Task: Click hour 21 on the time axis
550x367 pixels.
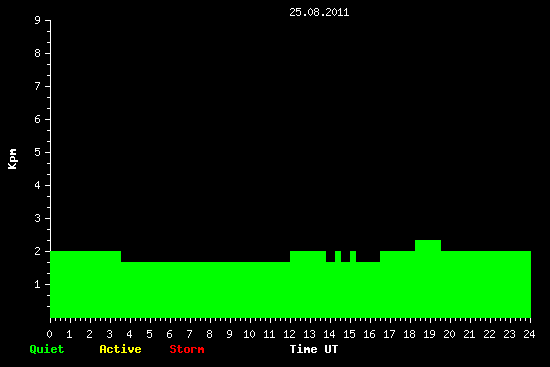Action: tap(469, 334)
